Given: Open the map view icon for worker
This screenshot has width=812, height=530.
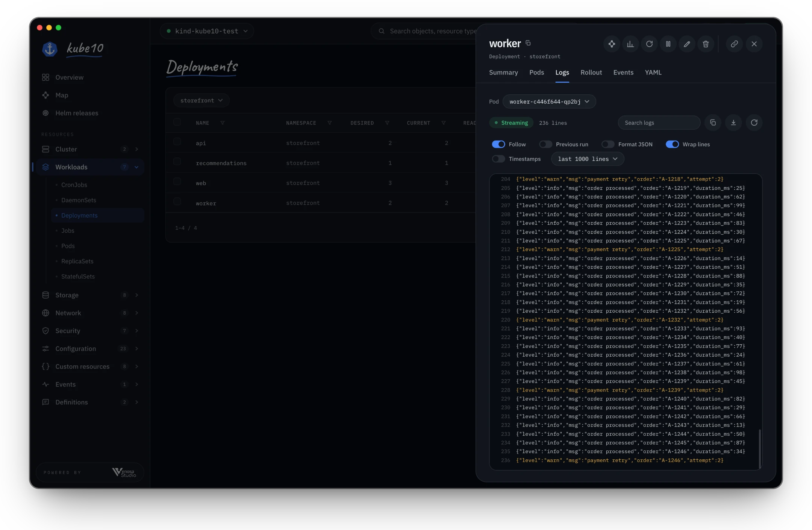Looking at the screenshot, I should pyautogui.click(x=612, y=44).
